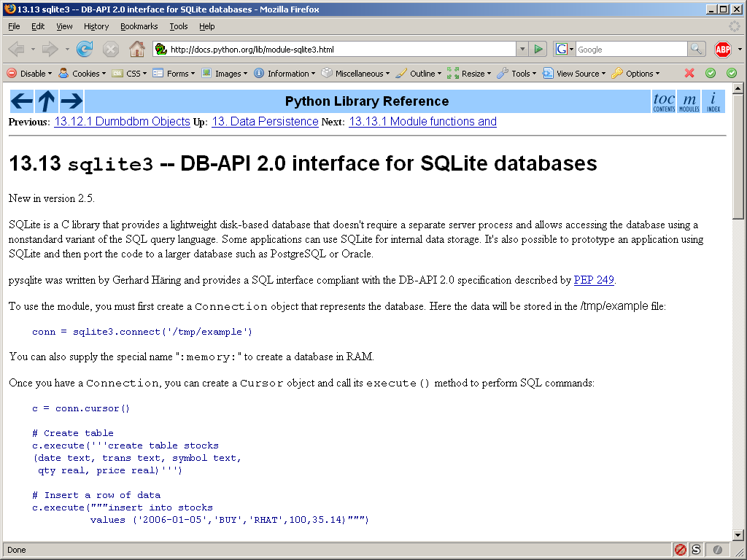Viewport: 747px width, 560px height.
Task: Open the CSS dropdown menu
Action: point(129,74)
